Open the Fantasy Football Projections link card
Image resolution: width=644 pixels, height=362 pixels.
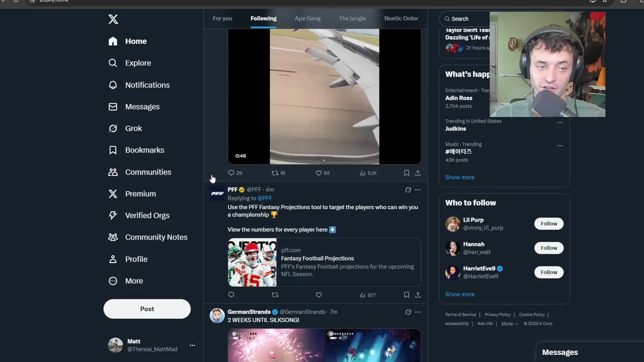325,262
